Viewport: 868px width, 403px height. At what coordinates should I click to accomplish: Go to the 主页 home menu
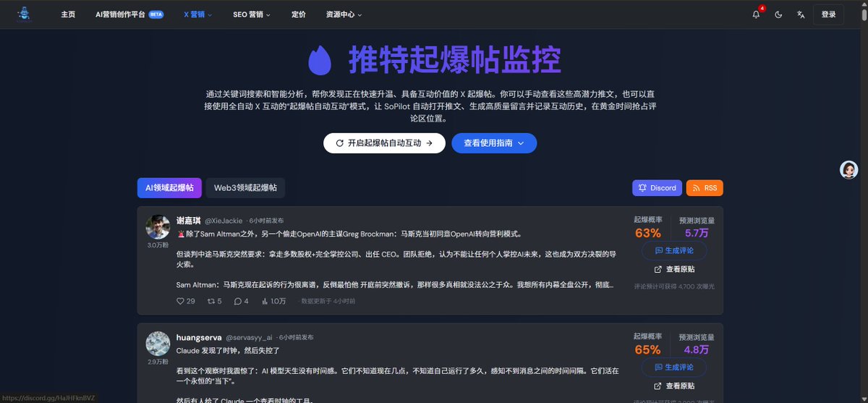(68, 14)
